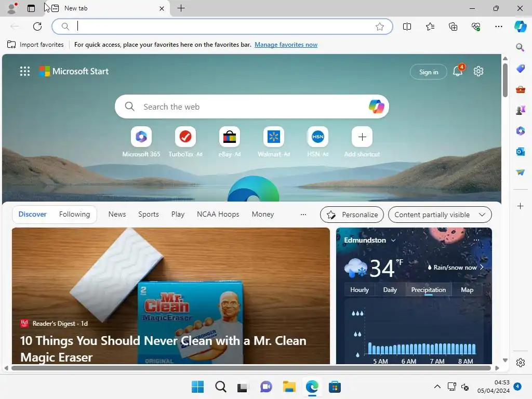Open weather card more options ellipsis
The image size is (532, 399).
click(x=476, y=240)
